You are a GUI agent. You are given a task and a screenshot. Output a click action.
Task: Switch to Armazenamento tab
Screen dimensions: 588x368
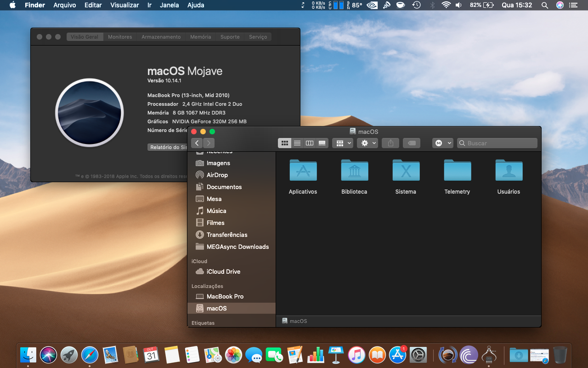click(161, 37)
